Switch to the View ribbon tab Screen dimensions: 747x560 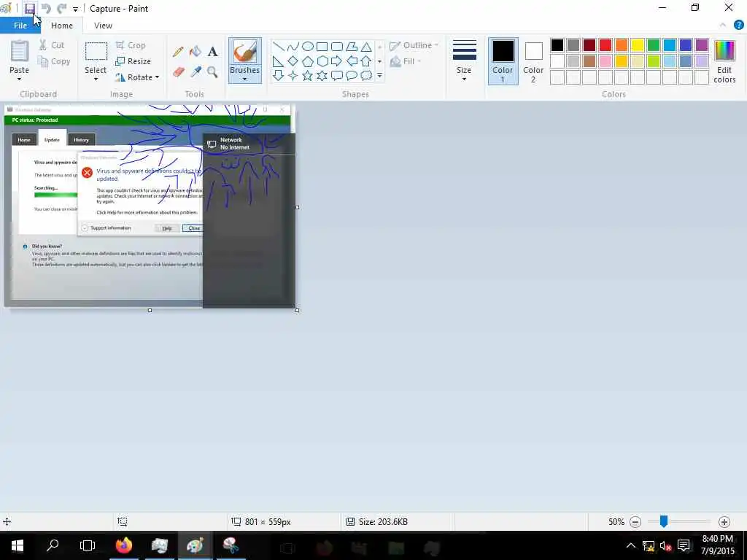(x=103, y=26)
